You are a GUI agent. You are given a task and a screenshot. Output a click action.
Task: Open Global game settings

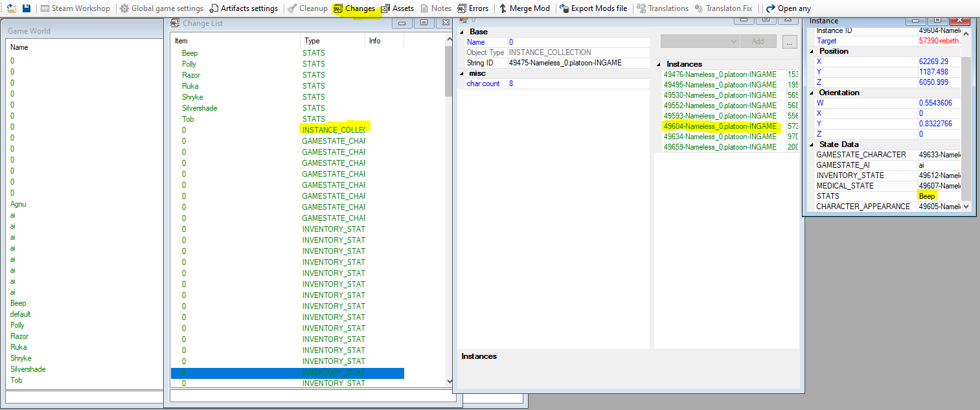point(162,8)
